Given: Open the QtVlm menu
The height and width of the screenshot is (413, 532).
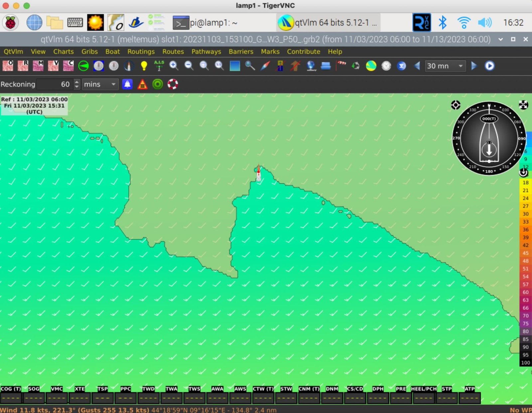Looking at the screenshot, I should (13, 52).
